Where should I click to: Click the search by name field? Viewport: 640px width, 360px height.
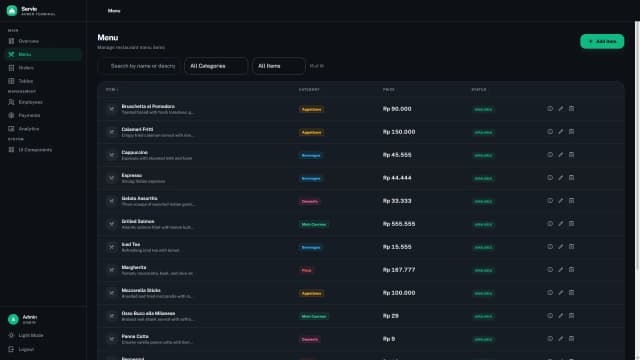coord(140,66)
